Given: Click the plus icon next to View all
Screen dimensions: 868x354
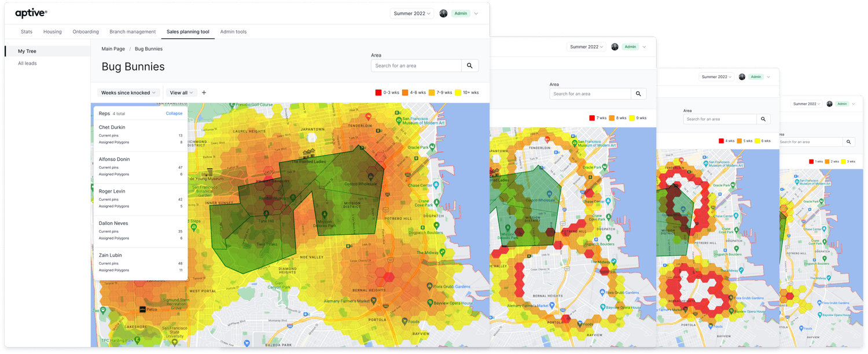Looking at the screenshot, I should point(204,93).
